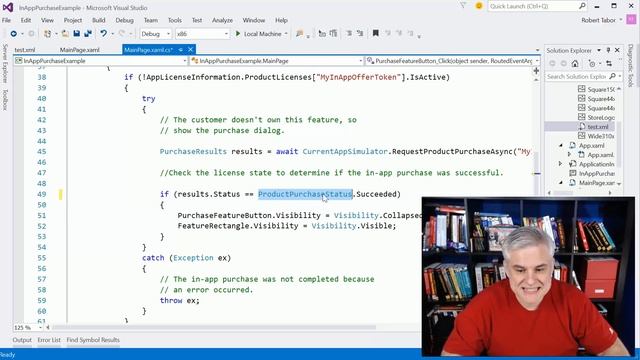
Task: Click the Find in Files toolbar icon
Action: pos(300,34)
